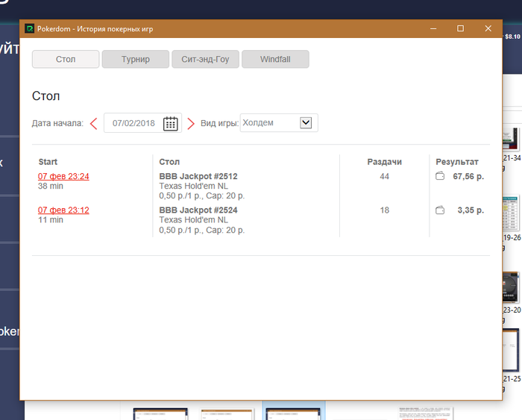Viewport: 522px width, 420px height.
Task: Open the calendar date picker icon
Action: (x=171, y=124)
